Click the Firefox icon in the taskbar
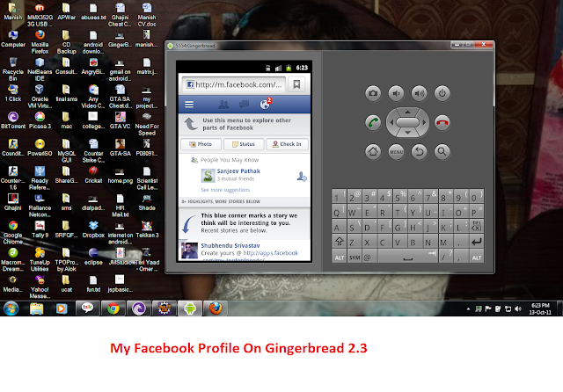The height and width of the screenshot is (392, 563). pos(216,309)
